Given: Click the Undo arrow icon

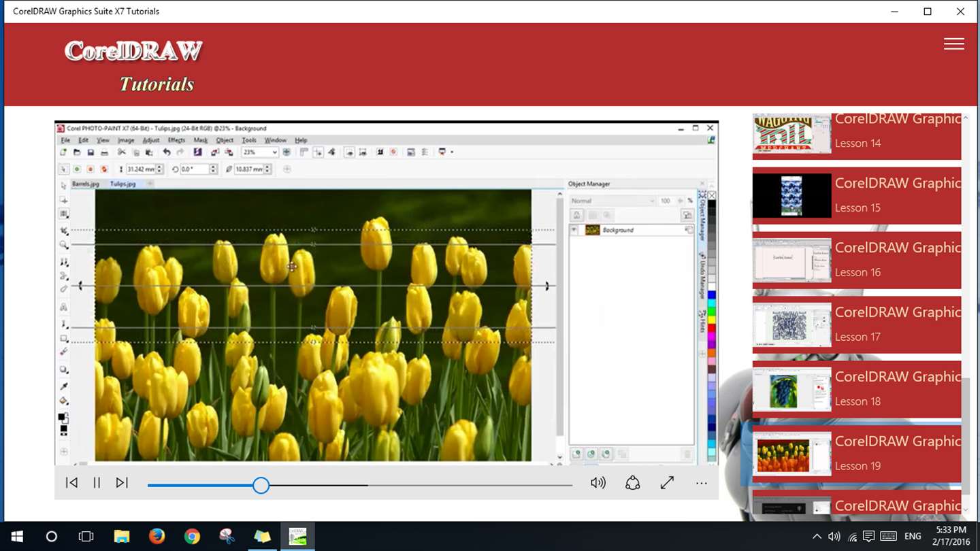Looking at the screenshot, I should tap(167, 152).
